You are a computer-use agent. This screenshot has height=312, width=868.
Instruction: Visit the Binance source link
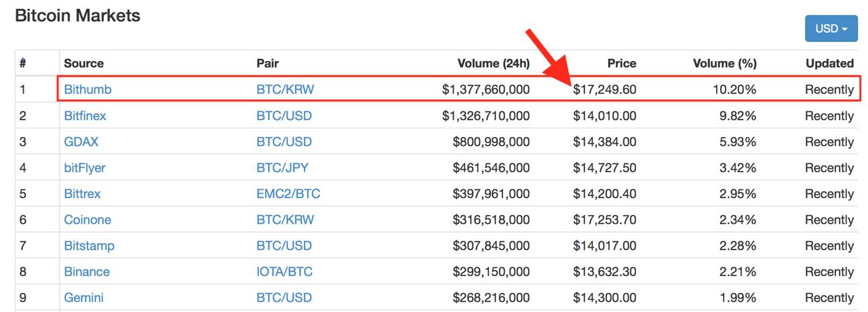tap(87, 272)
